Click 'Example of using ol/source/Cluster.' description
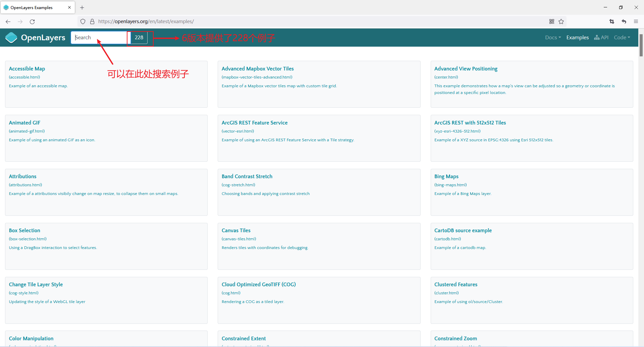This screenshot has height=347, width=644. tap(469, 302)
